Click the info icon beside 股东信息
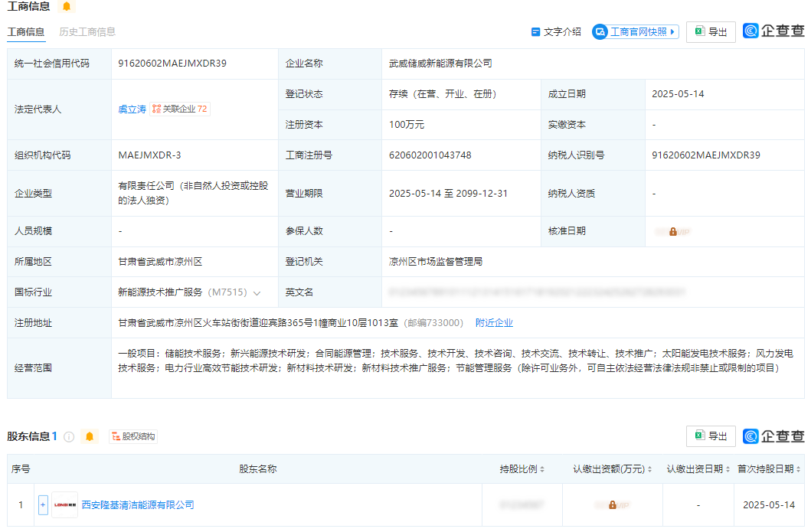The width and height of the screenshot is (811, 532). tap(70, 436)
